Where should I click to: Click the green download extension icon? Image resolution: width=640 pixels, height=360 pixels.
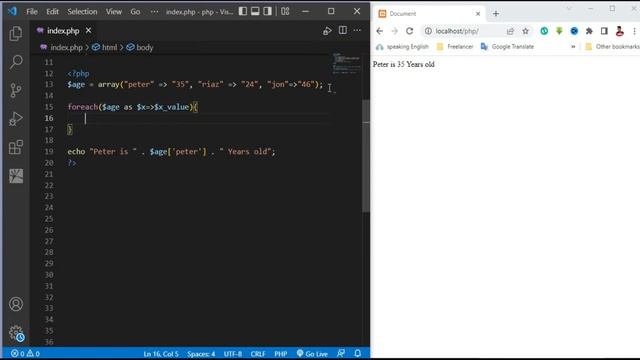559,31
